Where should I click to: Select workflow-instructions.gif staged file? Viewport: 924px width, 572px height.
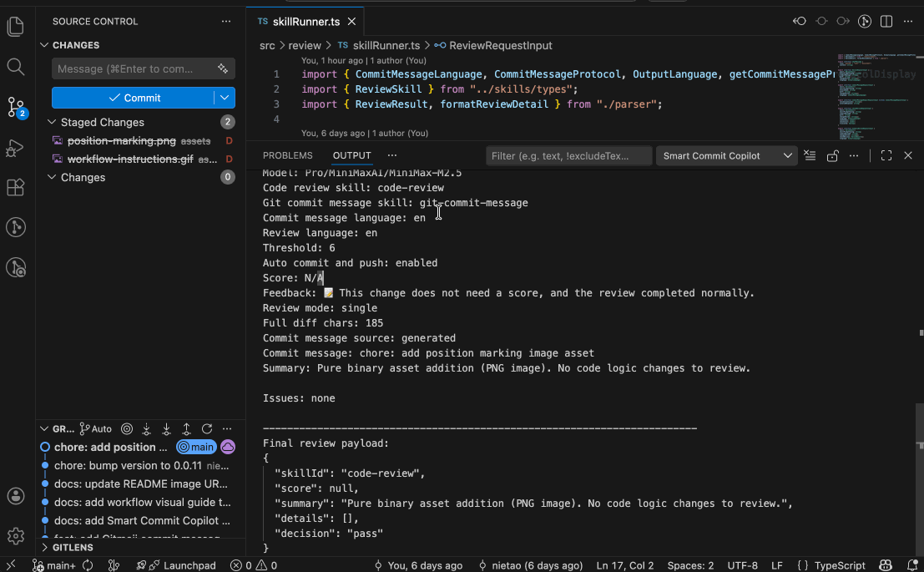[x=142, y=159]
